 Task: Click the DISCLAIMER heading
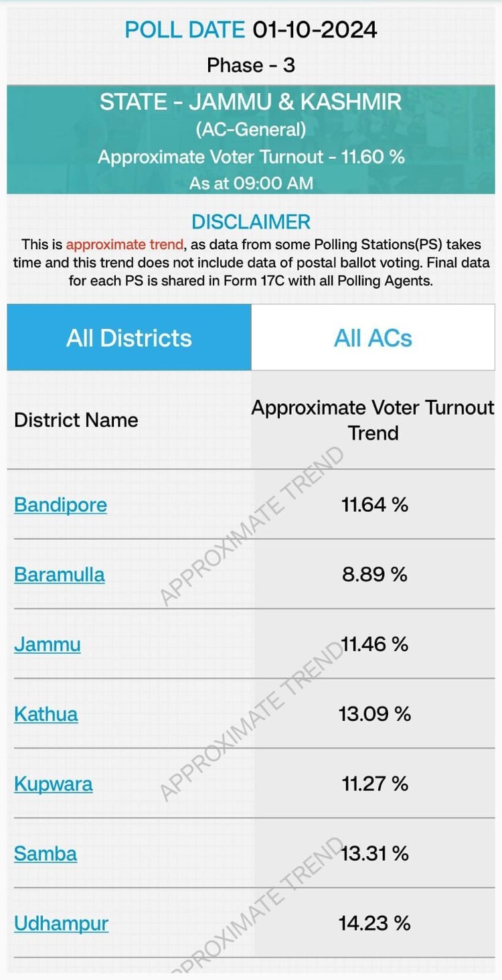pyautogui.click(x=251, y=222)
